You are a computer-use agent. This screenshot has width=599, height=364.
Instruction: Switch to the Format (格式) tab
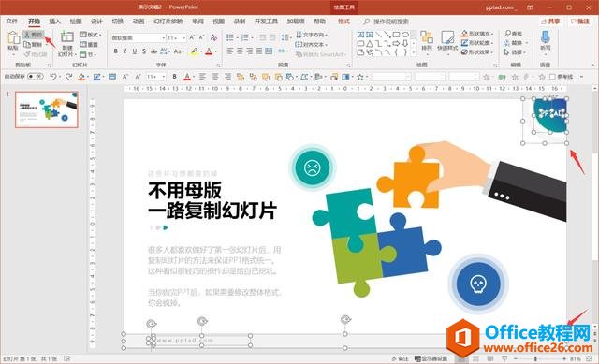pos(343,22)
